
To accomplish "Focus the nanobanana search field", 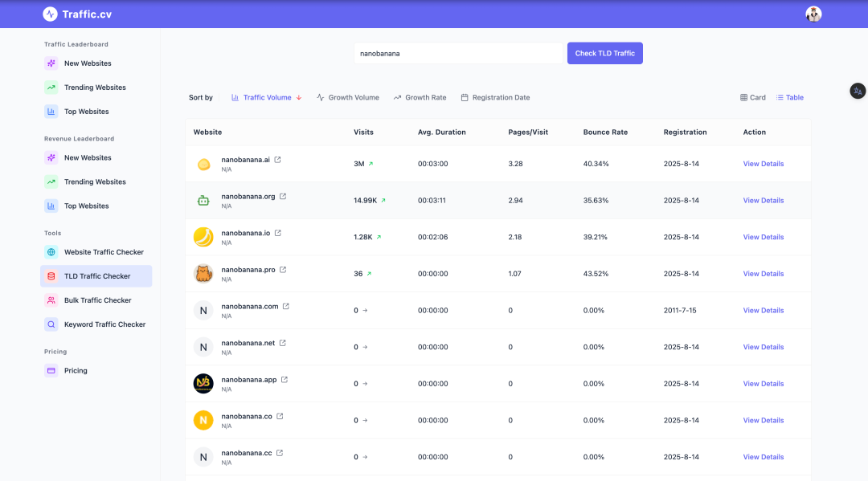I will pyautogui.click(x=458, y=53).
